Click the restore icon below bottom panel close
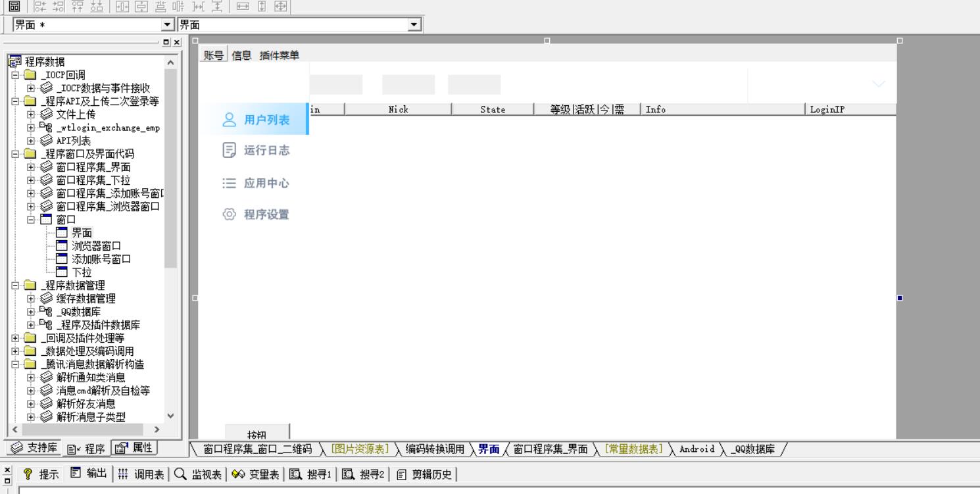 pyautogui.click(x=7, y=480)
